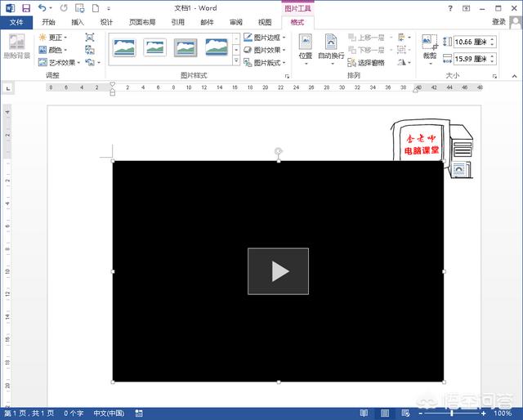Click the Save icon in the quick access toolbar

coord(26,8)
